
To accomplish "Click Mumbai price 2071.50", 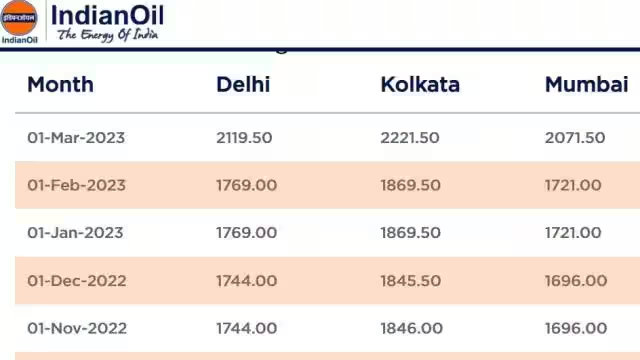I will click(575, 138).
